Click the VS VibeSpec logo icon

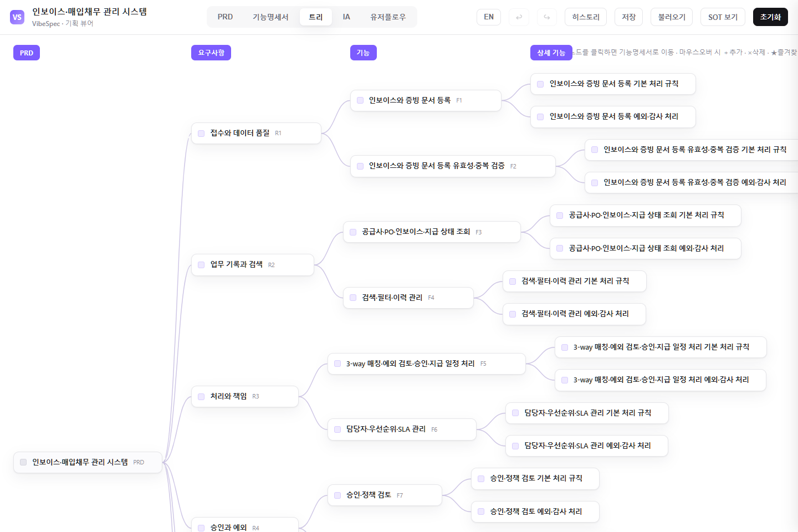(17, 17)
